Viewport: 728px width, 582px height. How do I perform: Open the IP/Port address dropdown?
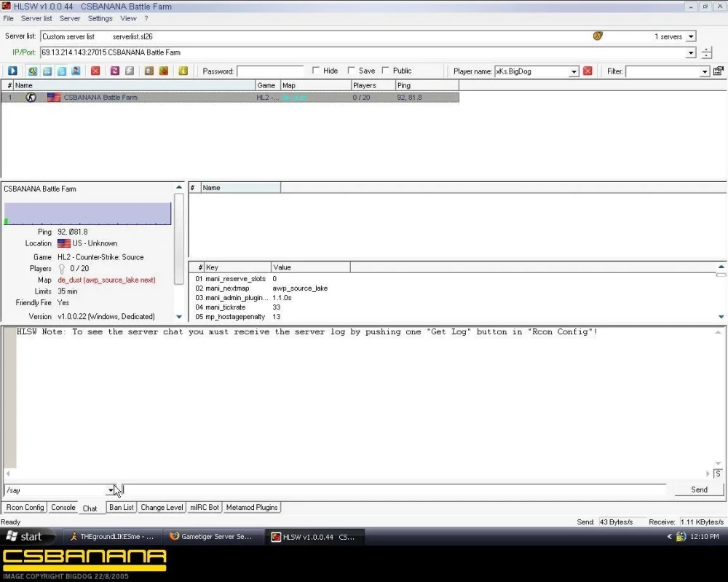click(691, 53)
